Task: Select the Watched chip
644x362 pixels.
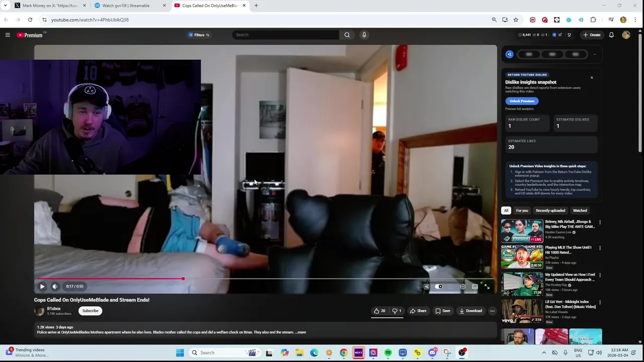Action: coord(580,211)
